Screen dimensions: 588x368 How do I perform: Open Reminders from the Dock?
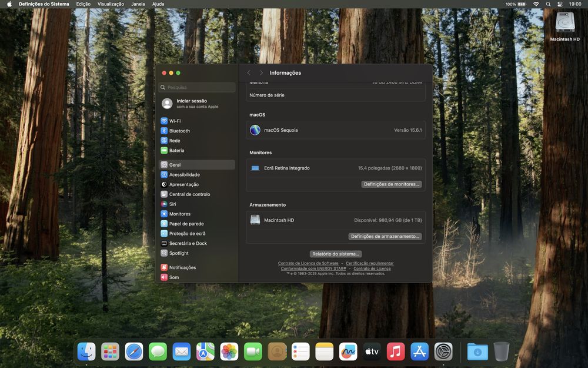click(300, 352)
